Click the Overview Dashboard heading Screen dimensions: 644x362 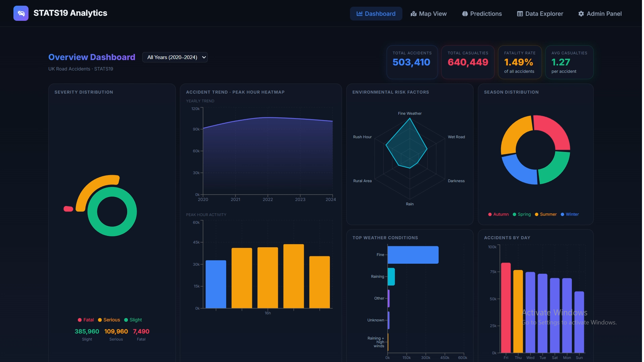pos(92,57)
